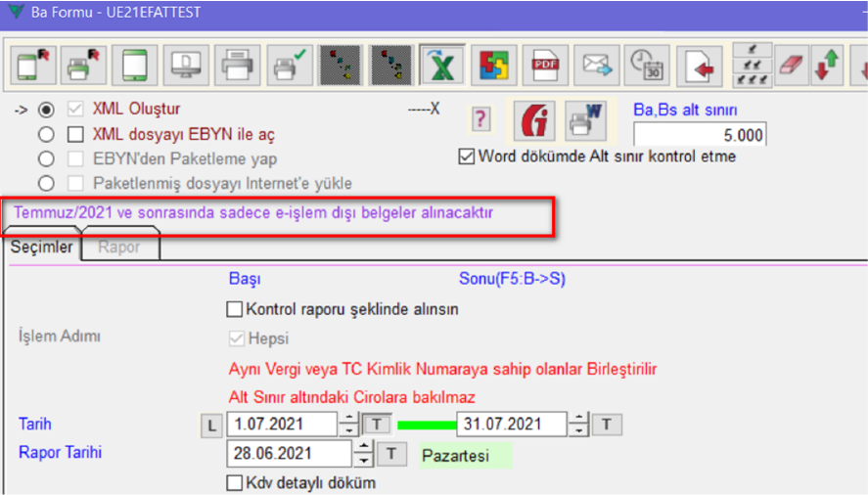This screenshot has height=495, width=868.
Task: Click the end date spinner arrows
Action: pyautogui.click(x=580, y=425)
